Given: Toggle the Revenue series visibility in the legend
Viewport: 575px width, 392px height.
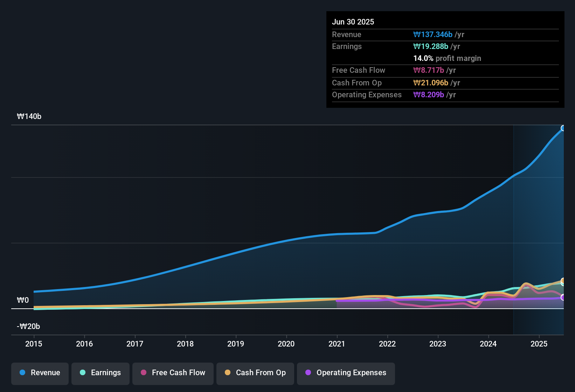Looking at the screenshot, I should tap(40, 373).
